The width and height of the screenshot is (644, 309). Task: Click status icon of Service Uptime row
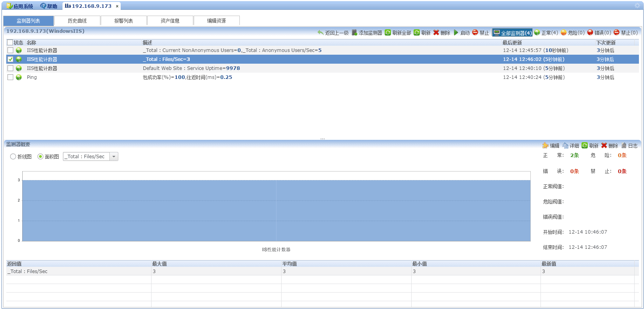[x=19, y=68]
